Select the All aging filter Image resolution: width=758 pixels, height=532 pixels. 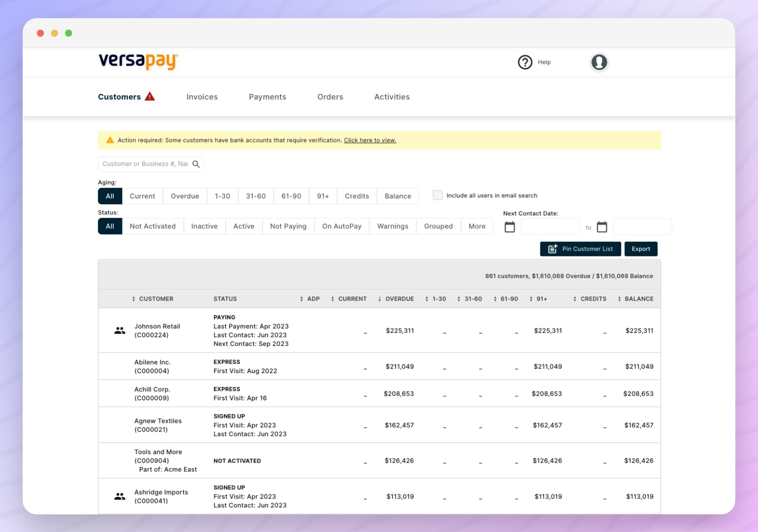tap(110, 196)
